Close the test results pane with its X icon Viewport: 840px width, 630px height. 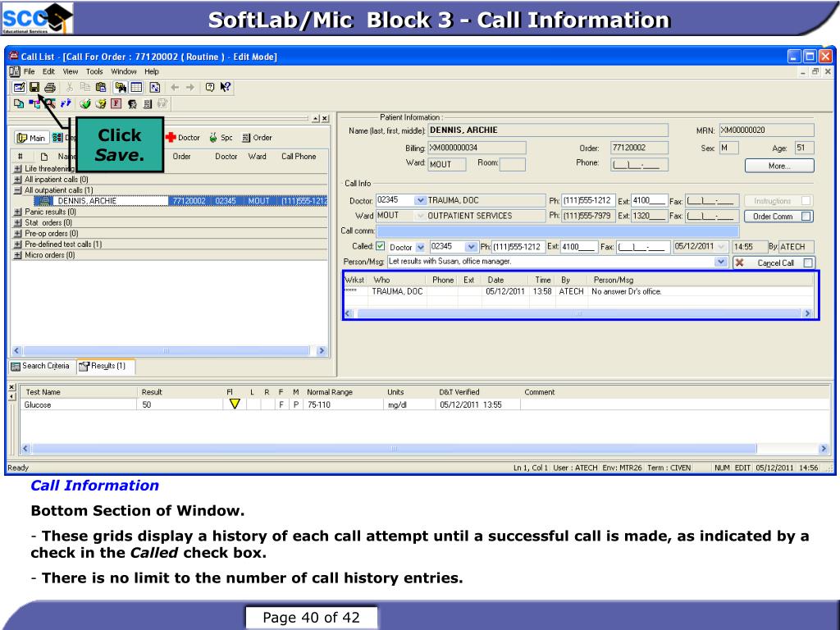11,387
